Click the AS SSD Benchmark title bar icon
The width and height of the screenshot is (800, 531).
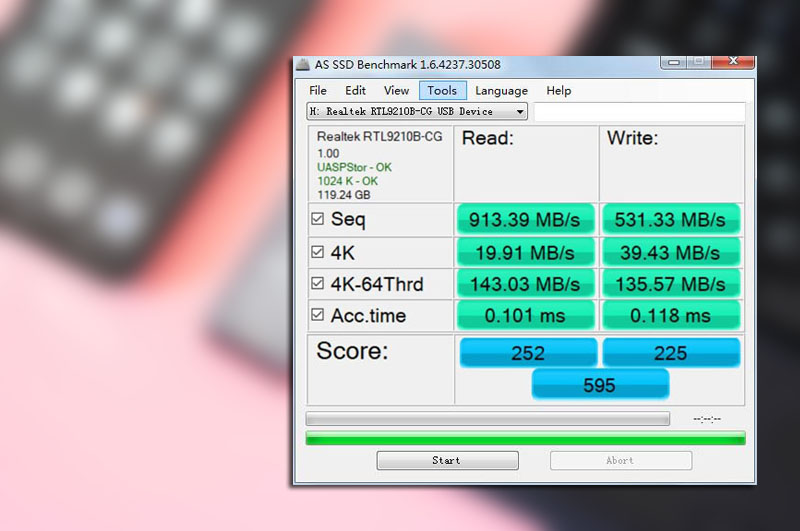click(x=303, y=64)
